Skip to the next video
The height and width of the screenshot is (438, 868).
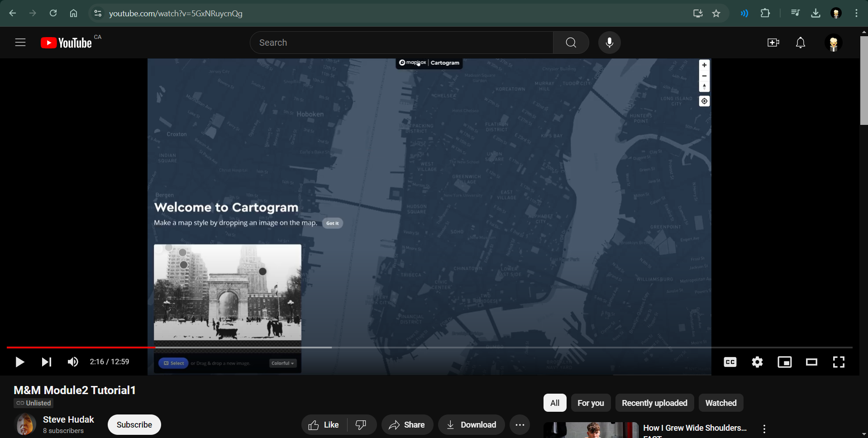click(x=47, y=362)
